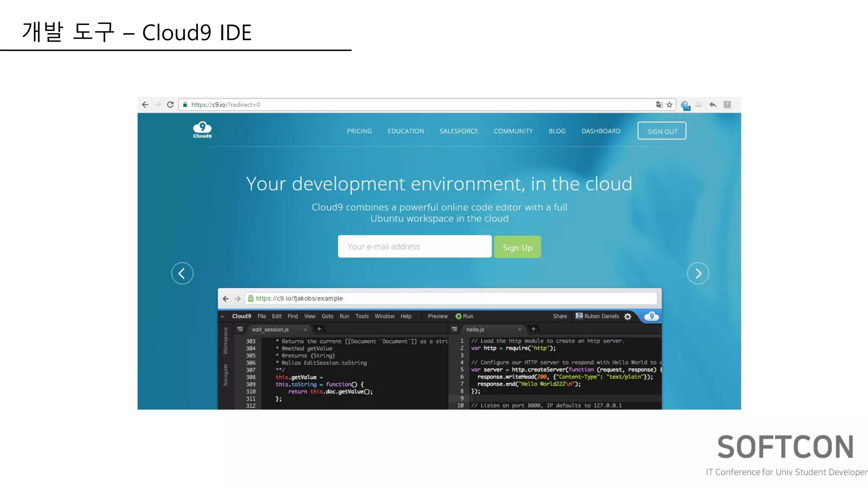This screenshot has height=488, width=868.
Task: Close the hello.js tab
Action: 520,330
